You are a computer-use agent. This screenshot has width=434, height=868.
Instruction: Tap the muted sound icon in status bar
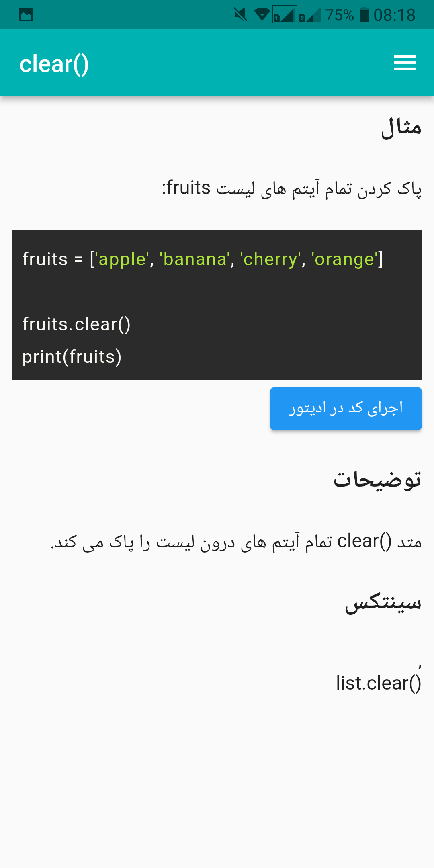pyautogui.click(x=240, y=15)
